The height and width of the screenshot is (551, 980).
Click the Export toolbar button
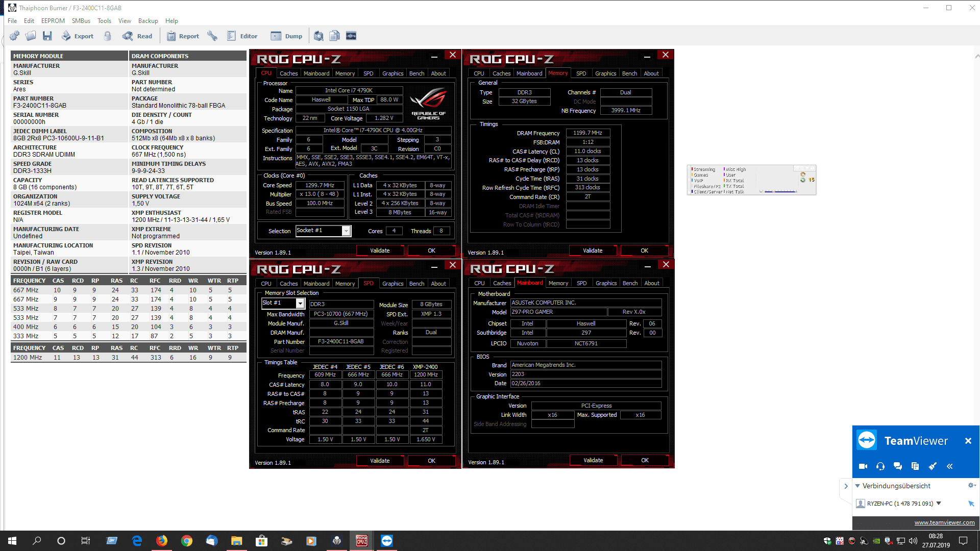pos(78,36)
